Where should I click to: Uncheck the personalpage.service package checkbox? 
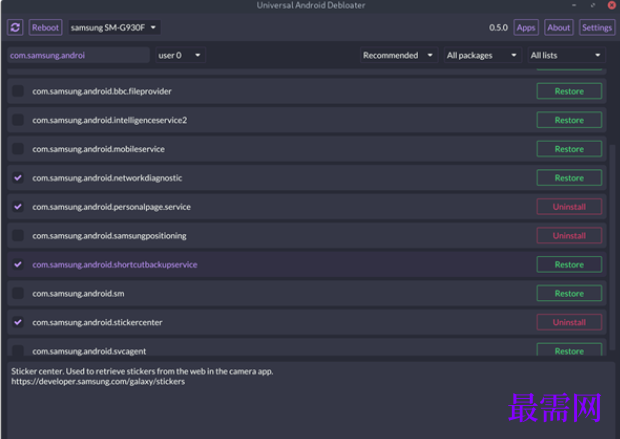(x=18, y=206)
